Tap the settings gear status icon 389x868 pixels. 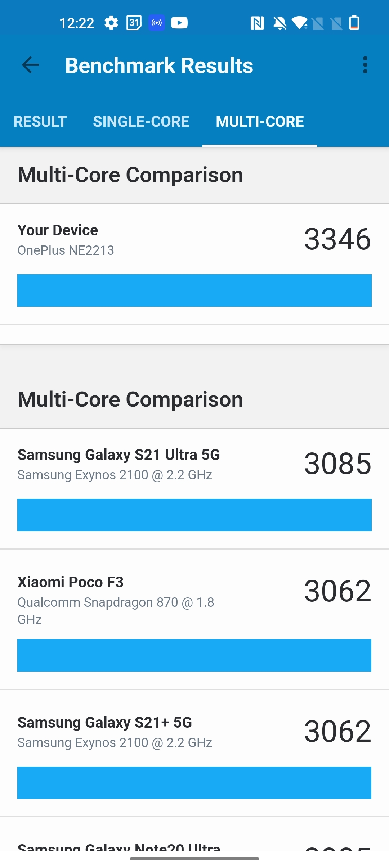click(111, 23)
